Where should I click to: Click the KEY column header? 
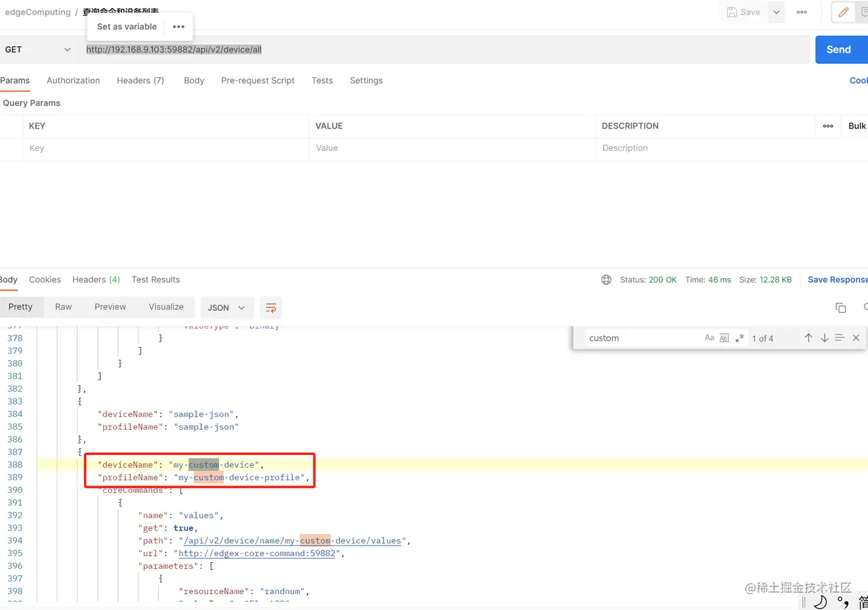click(x=37, y=126)
